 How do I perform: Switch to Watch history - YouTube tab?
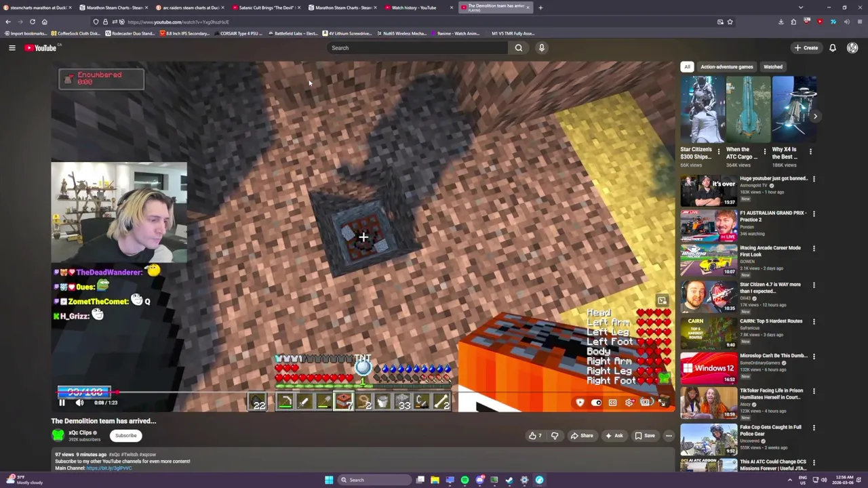point(414,7)
